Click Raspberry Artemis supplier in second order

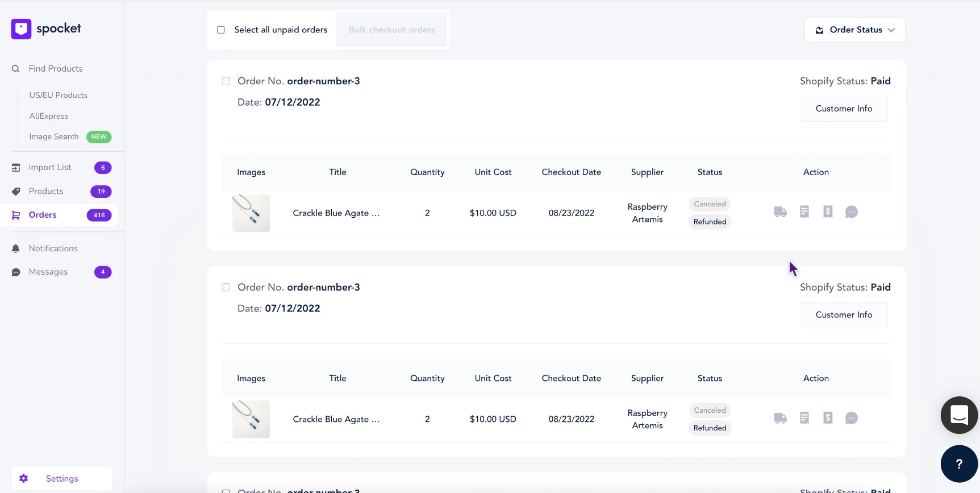tap(648, 420)
